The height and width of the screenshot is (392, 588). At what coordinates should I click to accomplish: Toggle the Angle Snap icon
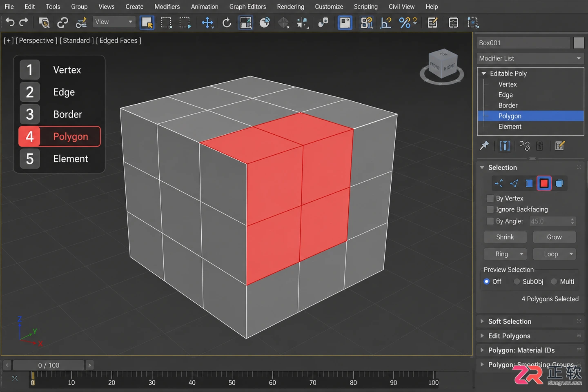385,22
